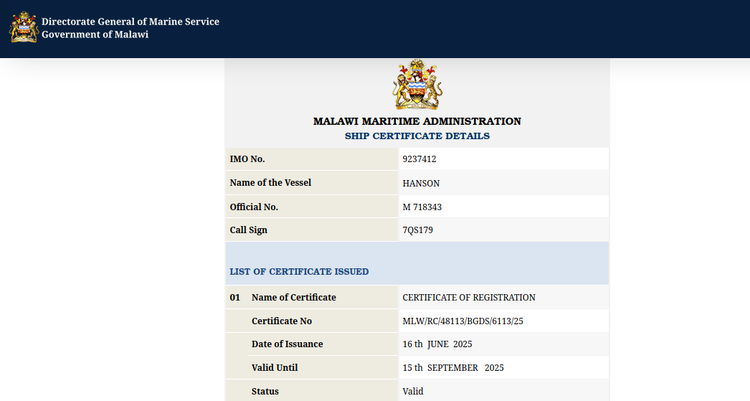The height and width of the screenshot is (401, 750).
Task: Select call sign value 7QS179
Action: tap(418, 230)
